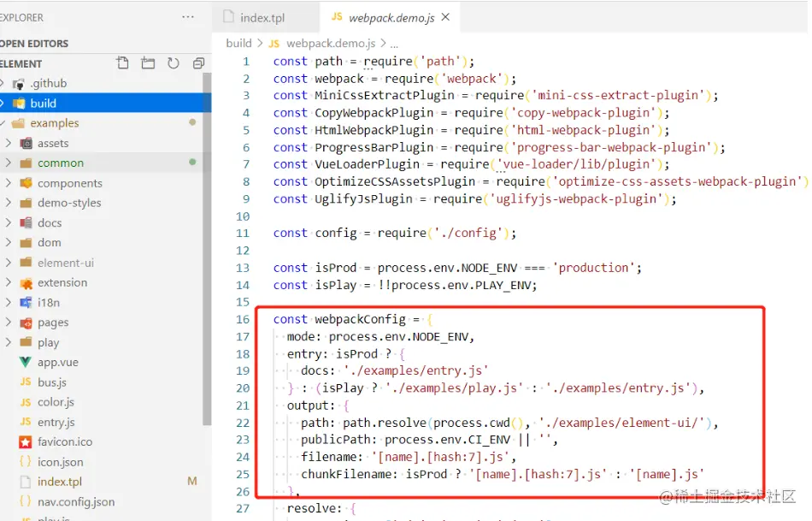Click the OPEN EDITORS section header
Image resolution: width=812 pixels, height=521 pixels.
point(34,44)
